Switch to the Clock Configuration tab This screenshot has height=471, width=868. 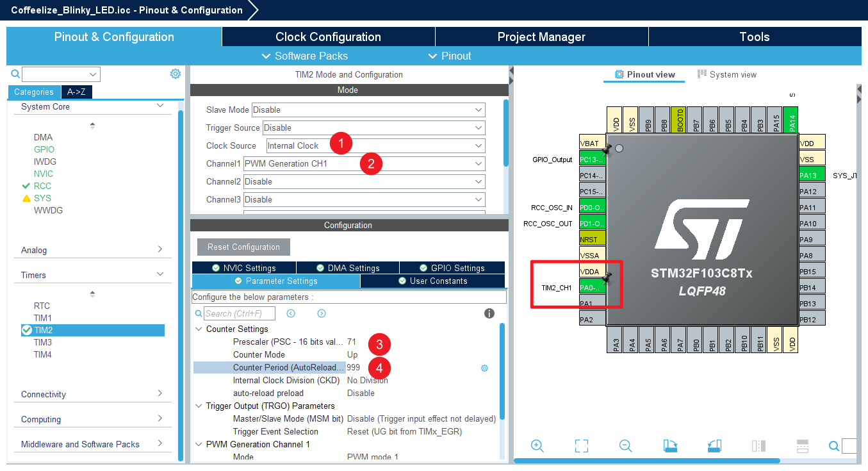328,37
